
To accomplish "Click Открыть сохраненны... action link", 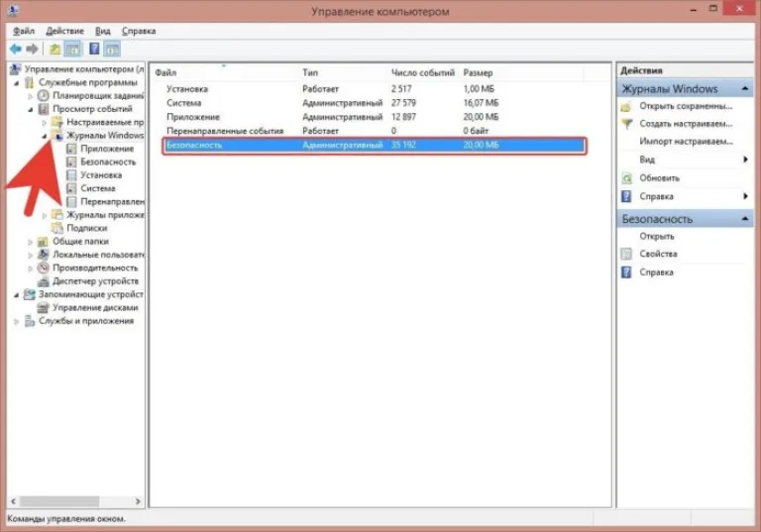I will pyautogui.click(x=686, y=106).
